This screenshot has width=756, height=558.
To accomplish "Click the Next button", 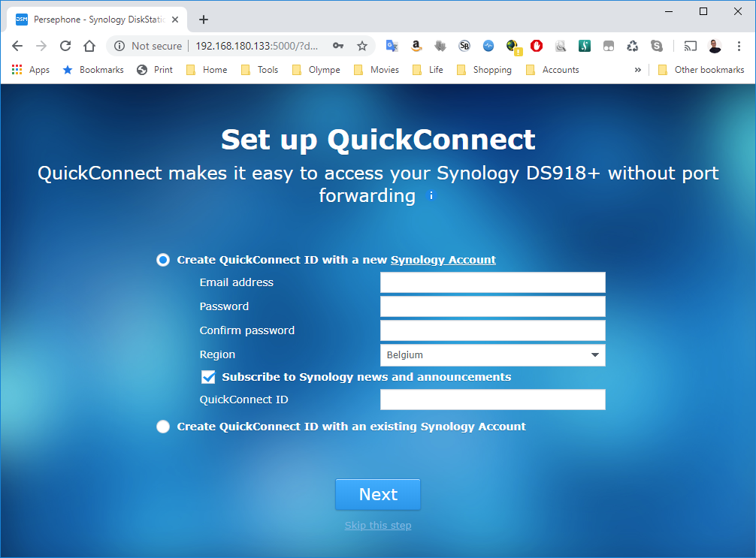I will pos(378,494).
